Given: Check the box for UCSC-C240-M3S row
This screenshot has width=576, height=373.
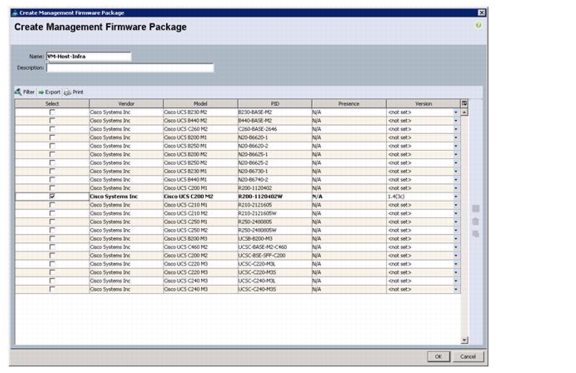Looking at the screenshot, I should tap(52, 289).
